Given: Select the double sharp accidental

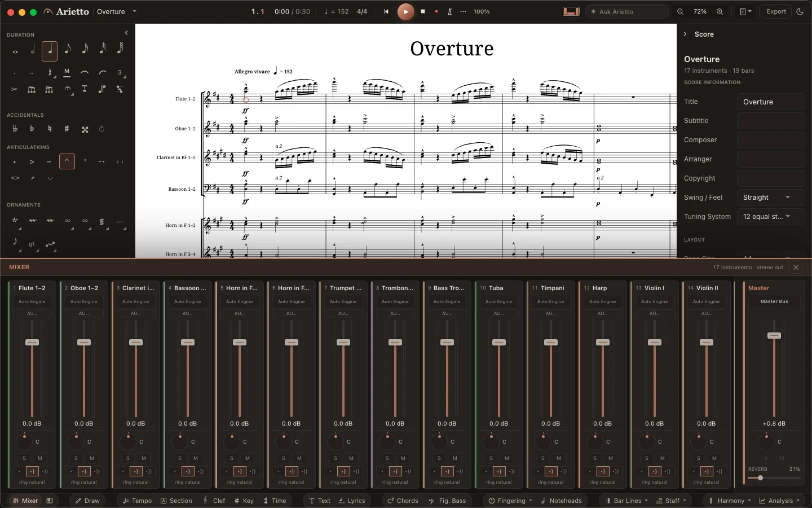Looking at the screenshot, I should (85, 129).
